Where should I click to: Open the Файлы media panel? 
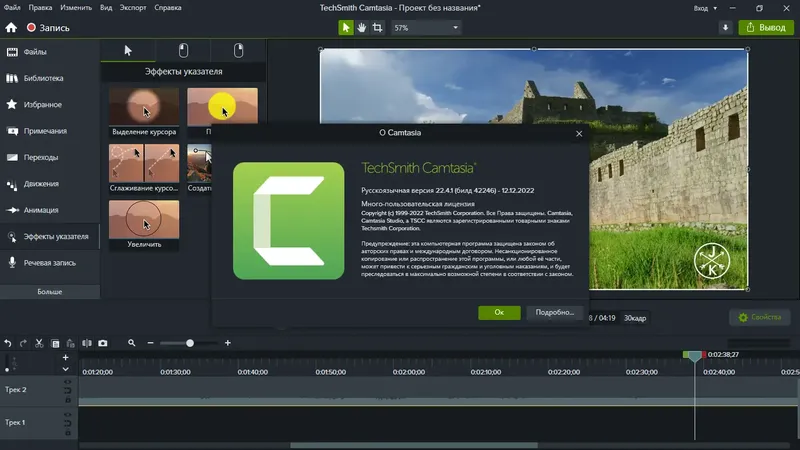(x=49, y=52)
